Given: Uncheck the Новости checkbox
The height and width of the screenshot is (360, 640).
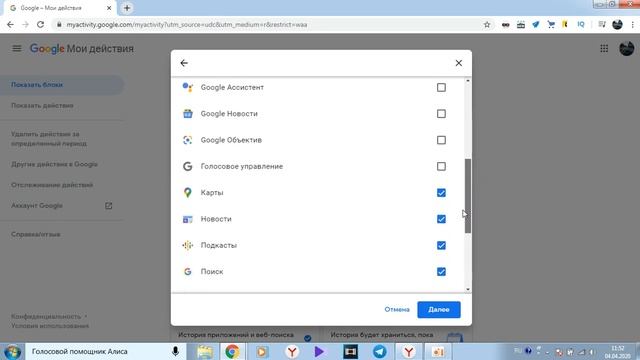Looking at the screenshot, I should tap(441, 219).
